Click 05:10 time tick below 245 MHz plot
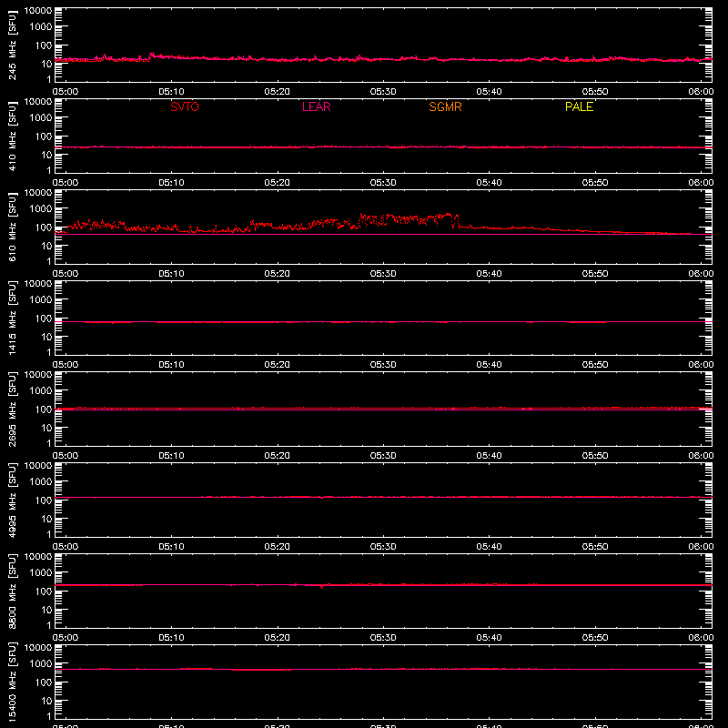Viewport: 728px width, 728px height. (171, 92)
